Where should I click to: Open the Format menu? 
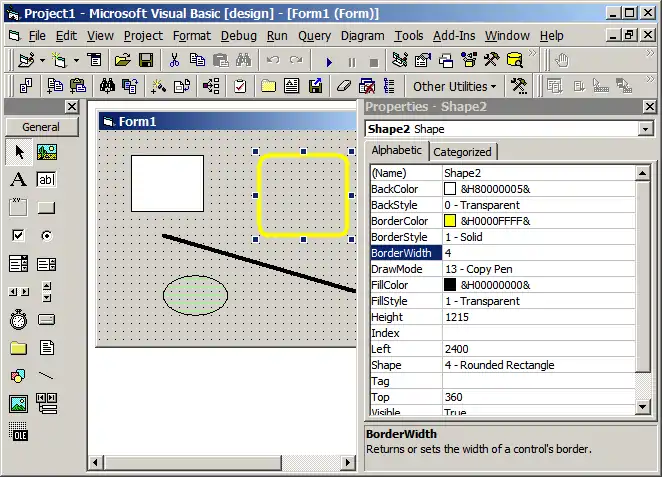coord(191,35)
